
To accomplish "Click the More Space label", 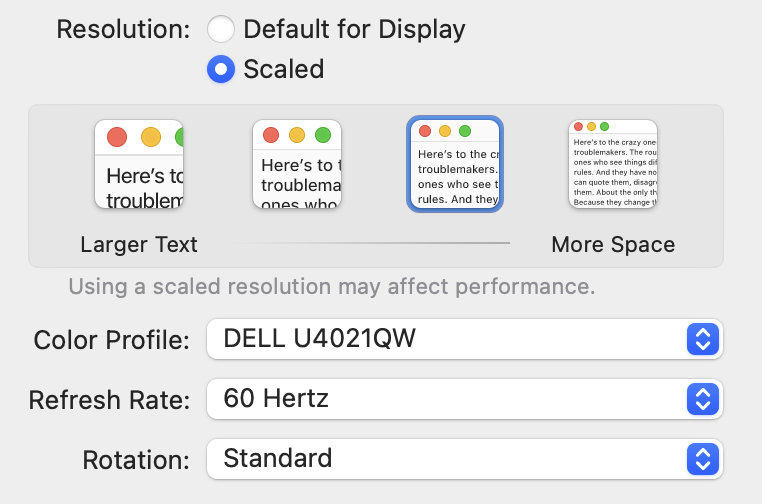I will 613,245.
